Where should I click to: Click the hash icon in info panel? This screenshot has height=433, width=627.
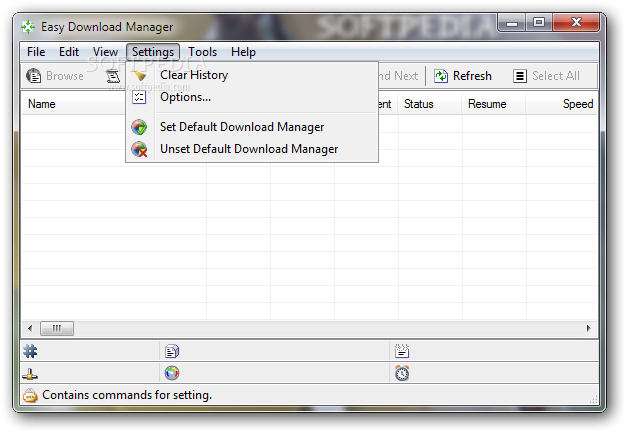pyautogui.click(x=30, y=351)
